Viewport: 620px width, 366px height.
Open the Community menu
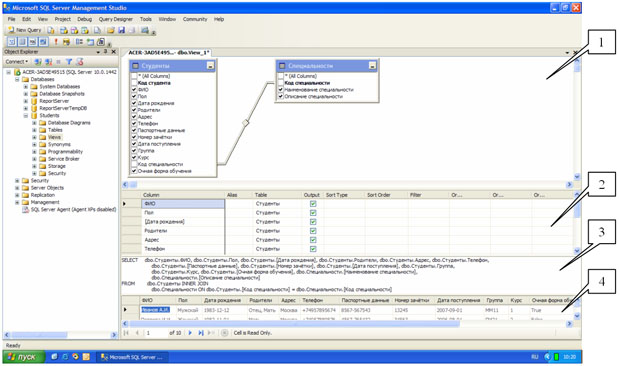click(195, 19)
